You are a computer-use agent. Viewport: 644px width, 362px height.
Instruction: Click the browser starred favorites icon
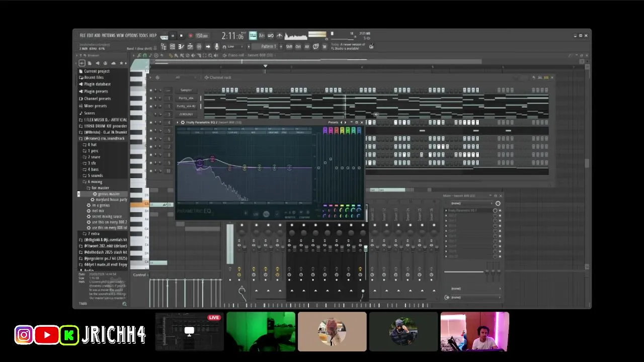click(x=121, y=63)
